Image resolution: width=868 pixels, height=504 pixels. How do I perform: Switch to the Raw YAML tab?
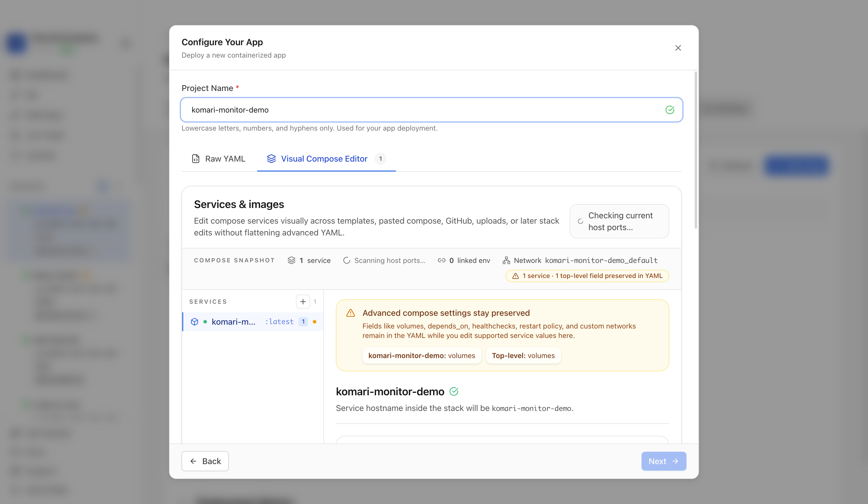218,159
